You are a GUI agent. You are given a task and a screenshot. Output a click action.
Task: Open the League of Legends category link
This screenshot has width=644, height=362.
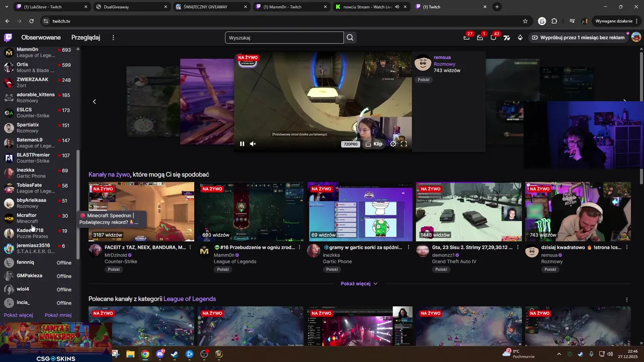tap(190, 299)
